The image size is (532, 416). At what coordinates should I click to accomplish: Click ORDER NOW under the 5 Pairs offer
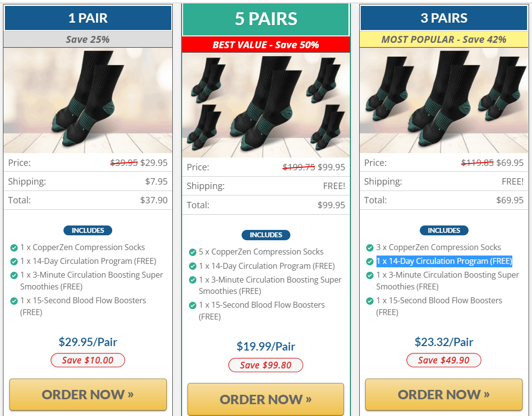pos(266,399)
